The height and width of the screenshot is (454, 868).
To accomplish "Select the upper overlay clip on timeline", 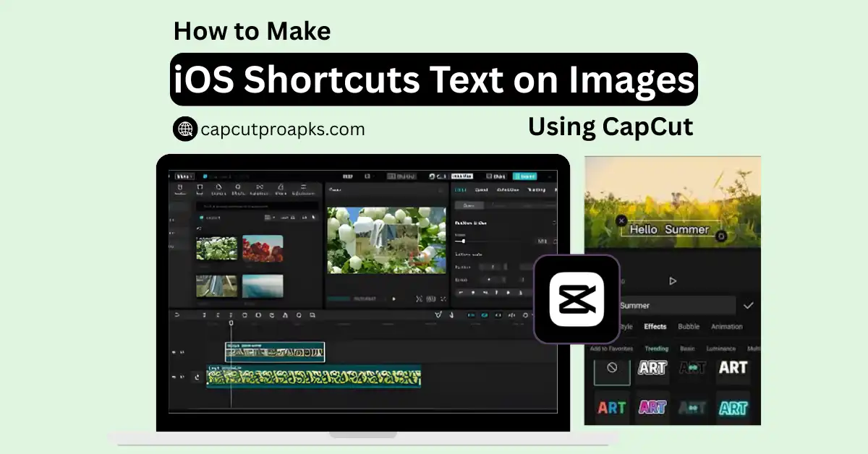I will (x=275, y=352).
